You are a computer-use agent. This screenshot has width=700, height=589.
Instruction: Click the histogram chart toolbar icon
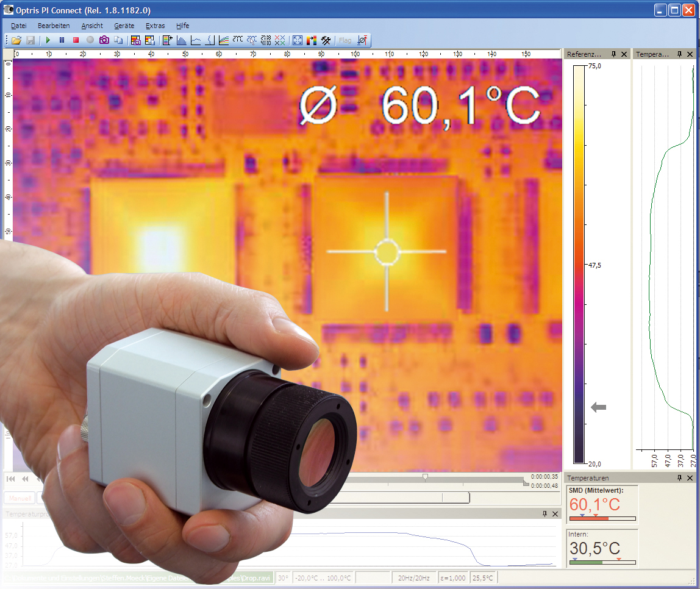(181, 40)
